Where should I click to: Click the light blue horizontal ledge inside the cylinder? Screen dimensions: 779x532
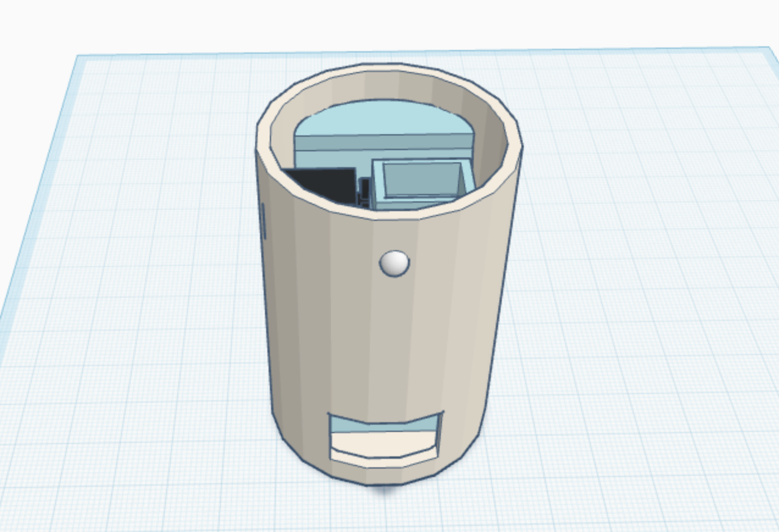pos(383,143)
